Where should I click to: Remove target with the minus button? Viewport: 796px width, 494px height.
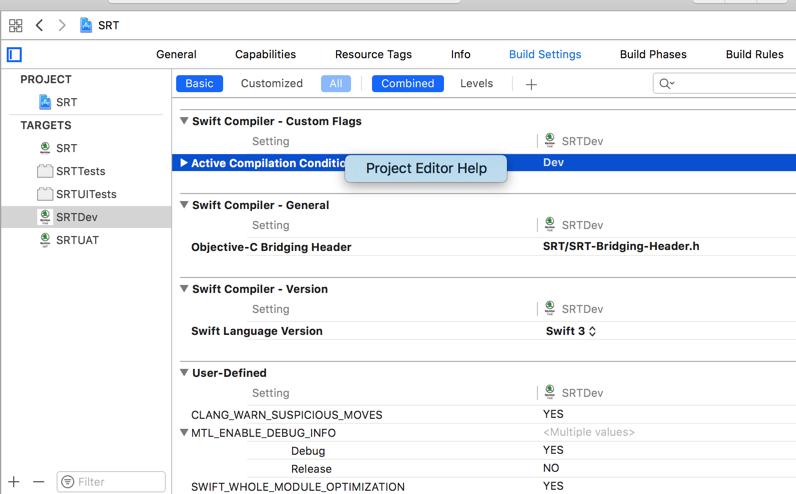click(x=39, y=482)
